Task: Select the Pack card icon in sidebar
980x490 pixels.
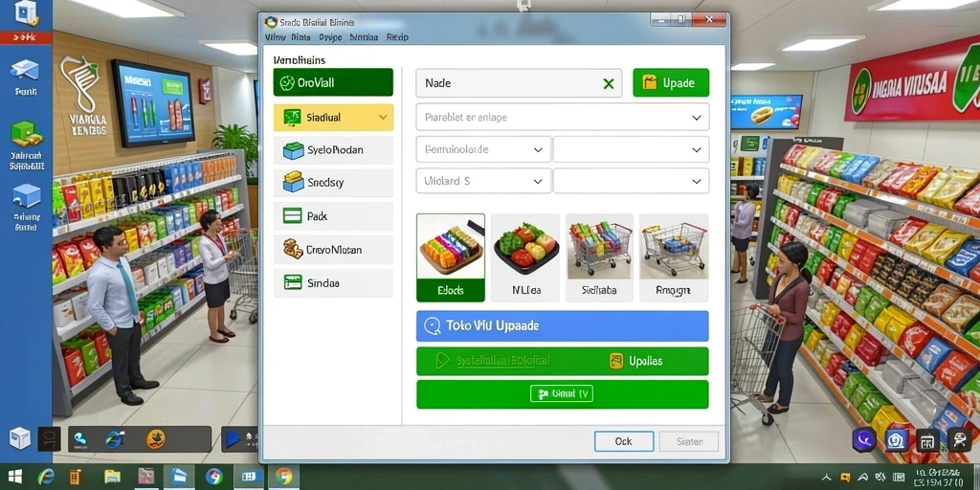Action: coord(293,216)
